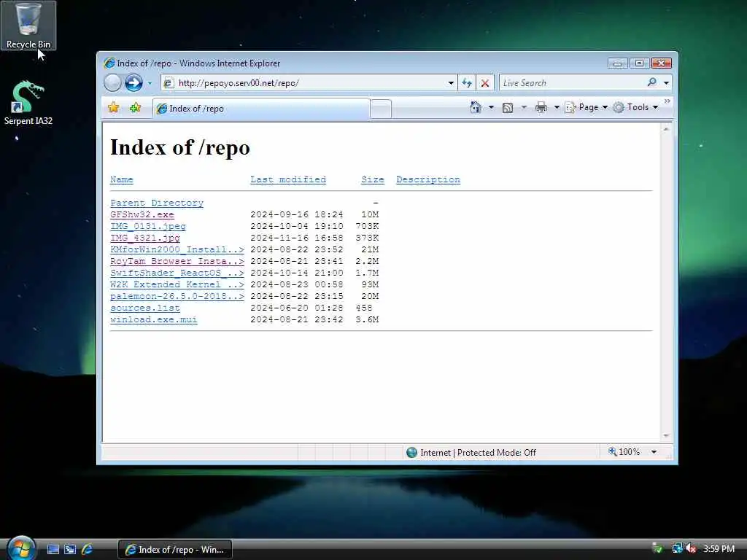Click the KMforWin2000_Install link
Screen dimensions: 747x560
click(177, 249)
